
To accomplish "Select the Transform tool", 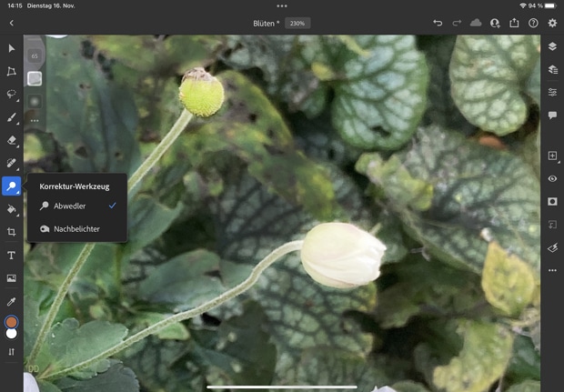I will pyautogui.click(x=12, y=71).
